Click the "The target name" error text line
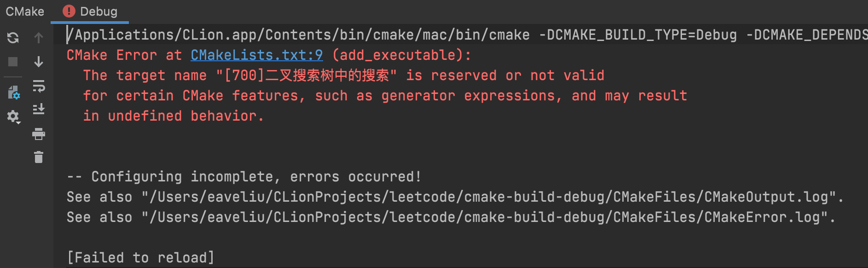The width and height of the screenshot is (868, 268). 344,76
